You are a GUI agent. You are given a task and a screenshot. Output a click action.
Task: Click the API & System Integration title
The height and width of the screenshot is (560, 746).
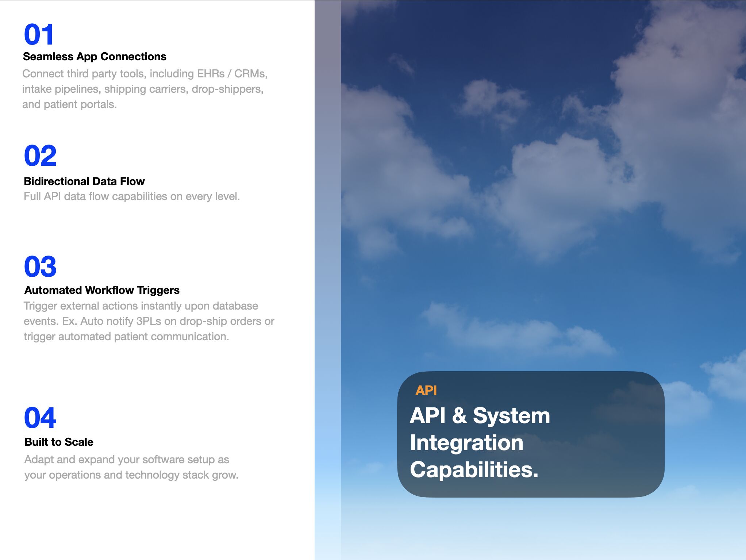click(x=480, y=442)
